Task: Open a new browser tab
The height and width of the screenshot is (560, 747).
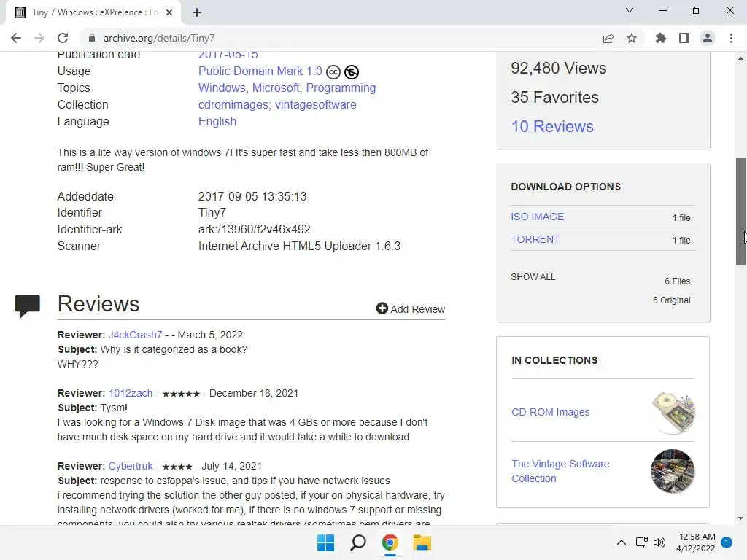Action: (x=197, y=12)
